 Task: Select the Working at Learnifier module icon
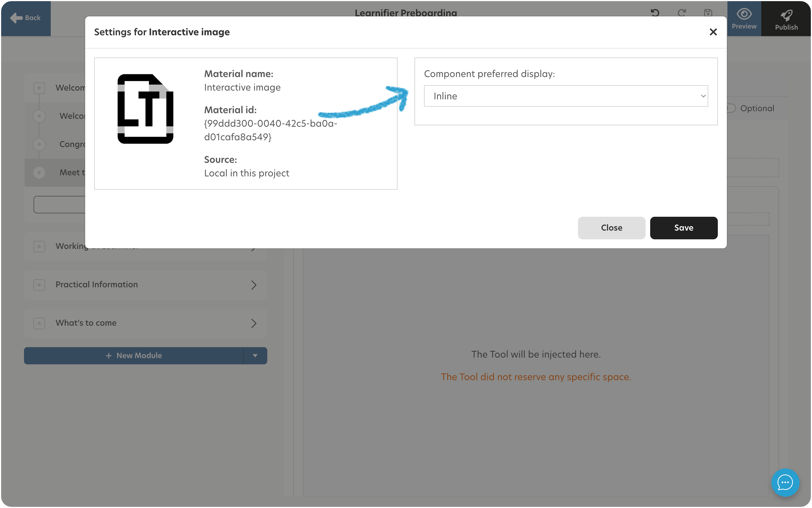pyautogui.click(x=39, y=246)
